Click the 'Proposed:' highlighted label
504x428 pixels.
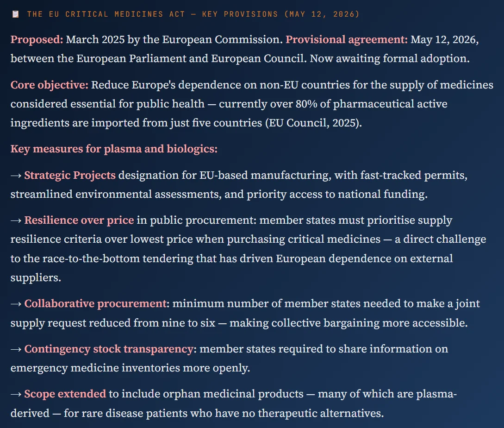pos(37,39)
